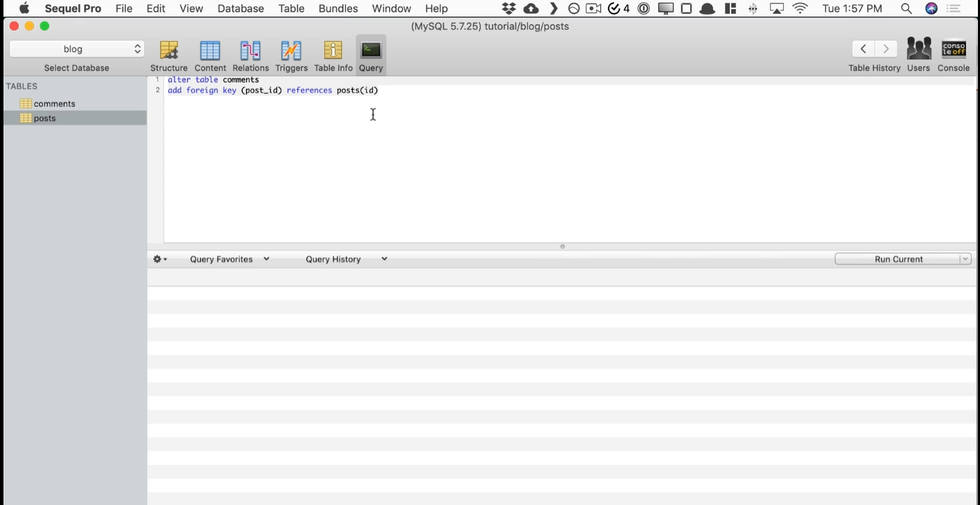Click the screen recording camera status icon
980x505 pixels.
tap(593, 8)
